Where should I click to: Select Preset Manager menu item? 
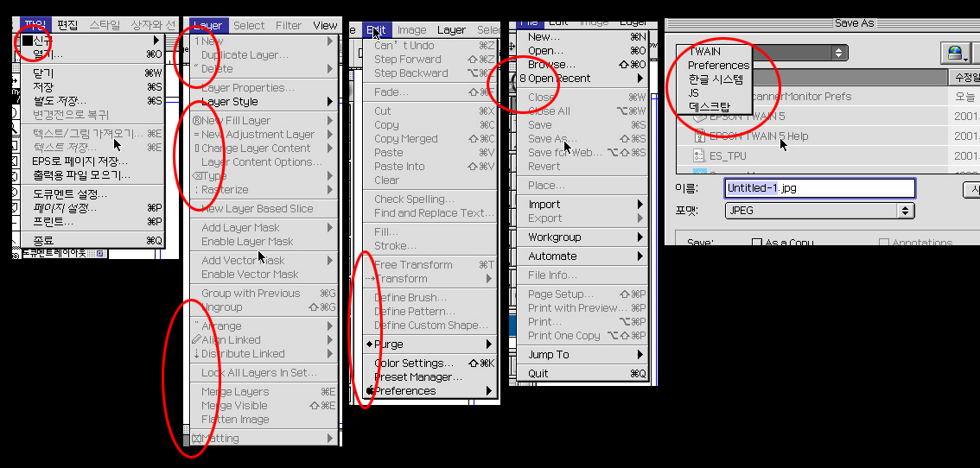[418, 377]
